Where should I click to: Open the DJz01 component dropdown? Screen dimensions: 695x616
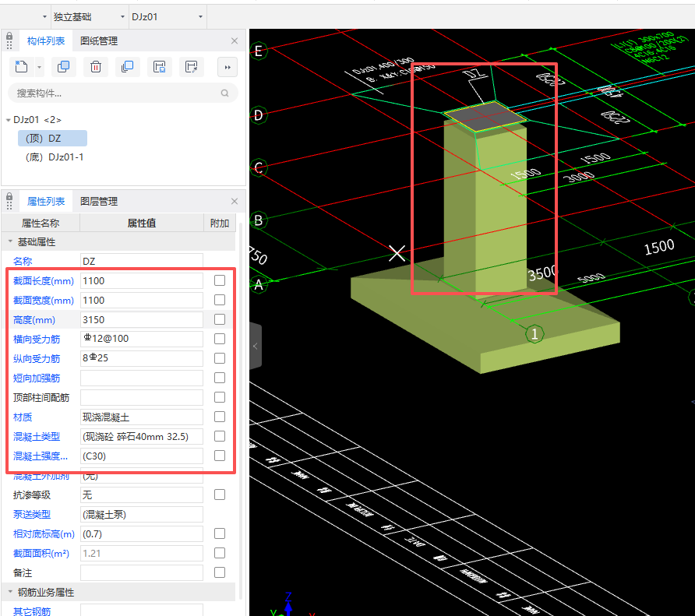pos(168,16)
